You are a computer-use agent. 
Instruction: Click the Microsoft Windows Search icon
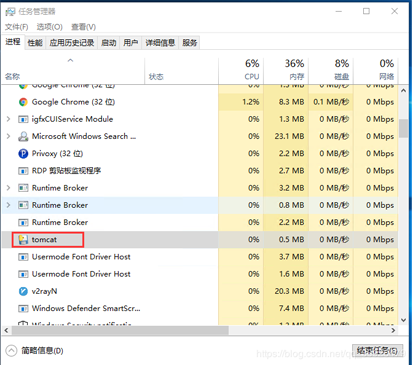pyautogui.click(x=23, y=136)
